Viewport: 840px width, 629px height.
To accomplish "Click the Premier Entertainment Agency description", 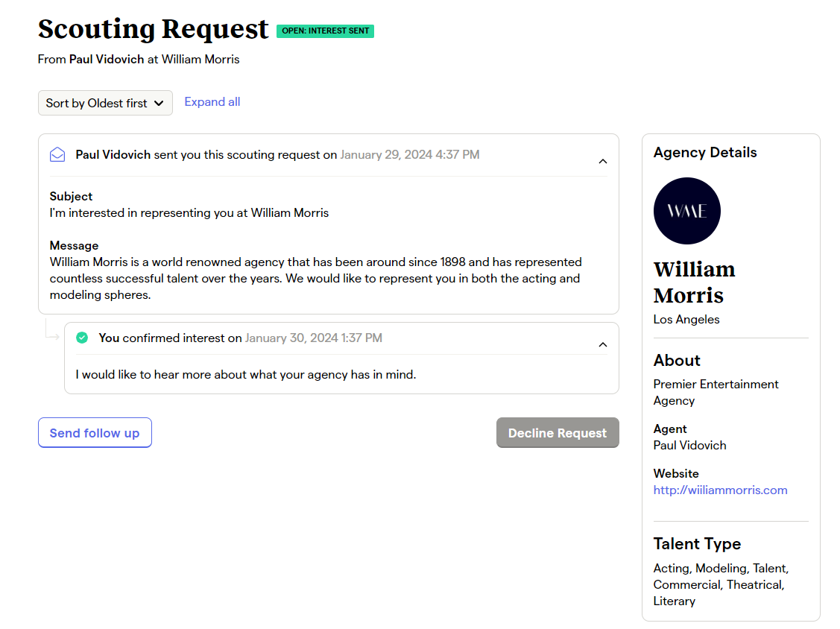I will pyautogui.click(x=716, y=392).
